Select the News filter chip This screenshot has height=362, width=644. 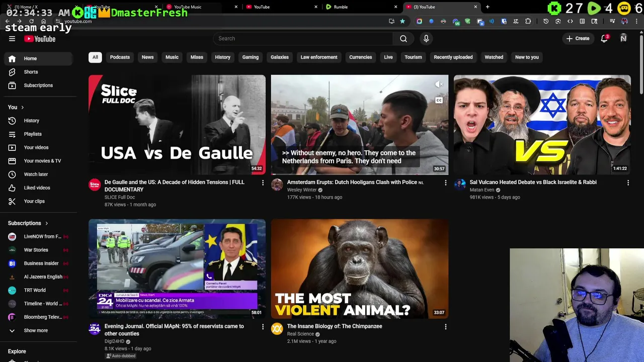[x=147, y=57]
